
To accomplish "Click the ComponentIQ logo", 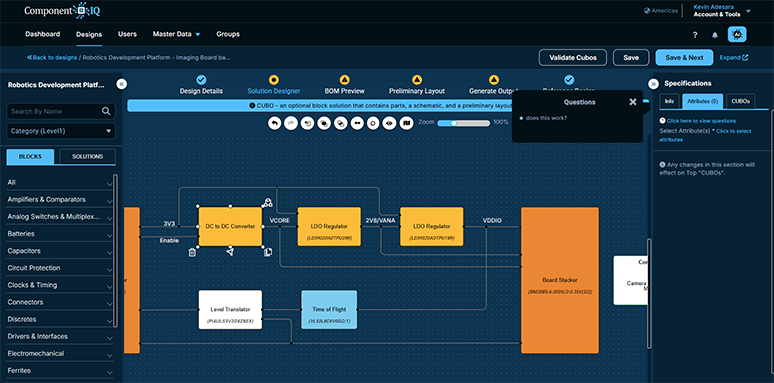I will 62,10.
